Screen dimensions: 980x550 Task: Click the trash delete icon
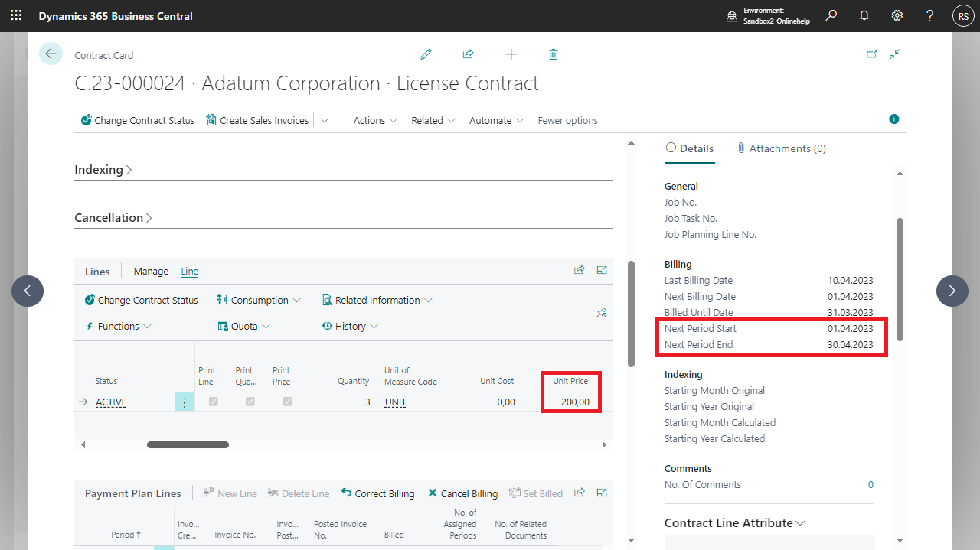(x=554, y=54)
